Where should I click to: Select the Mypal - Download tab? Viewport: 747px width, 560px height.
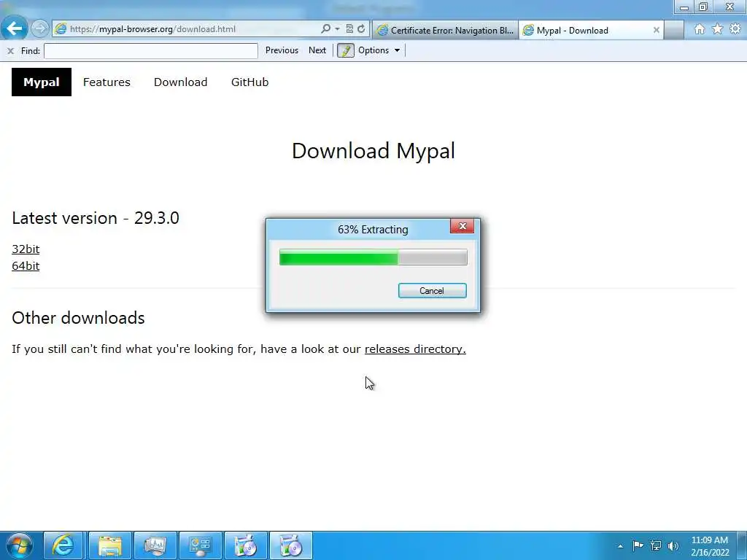(x=591, y=30)
